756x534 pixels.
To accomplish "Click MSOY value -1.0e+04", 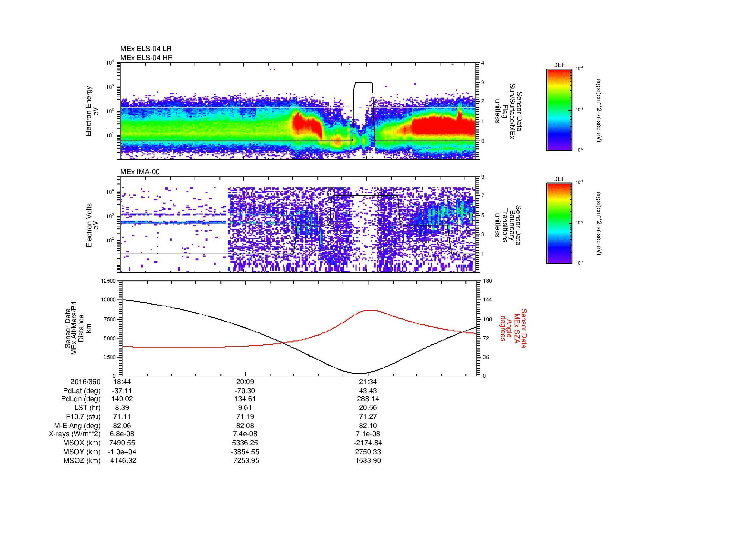I will [122, 452].
